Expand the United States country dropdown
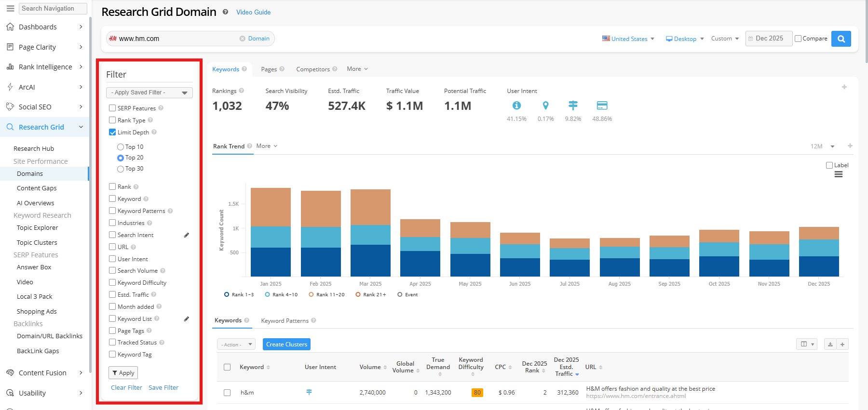The width and height of the screenshot is (868, 410). [628, 39]
